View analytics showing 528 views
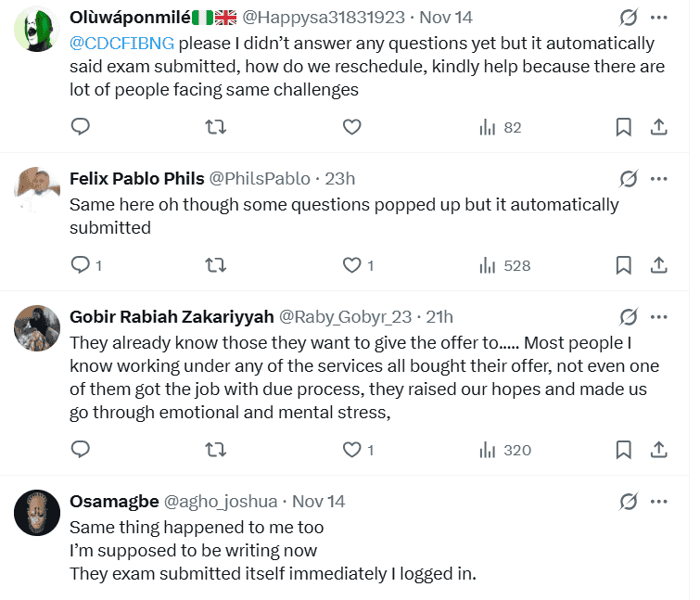Screen dimensions: 700x600 tap(504, 265)
